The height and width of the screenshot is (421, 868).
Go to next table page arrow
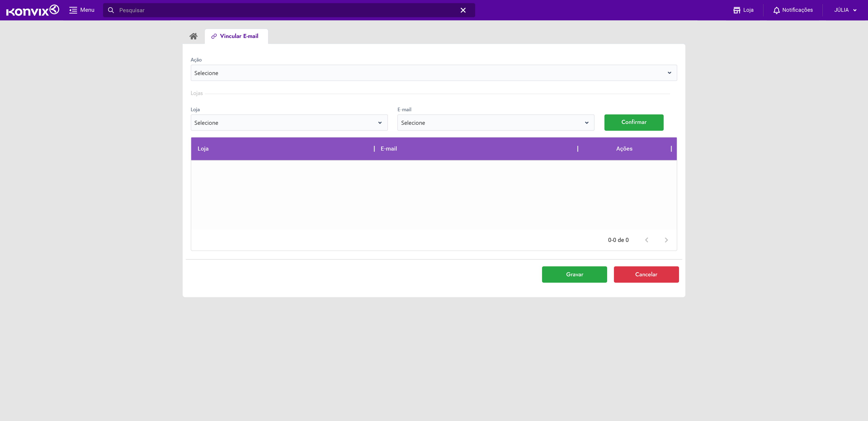tap(666, 240)
